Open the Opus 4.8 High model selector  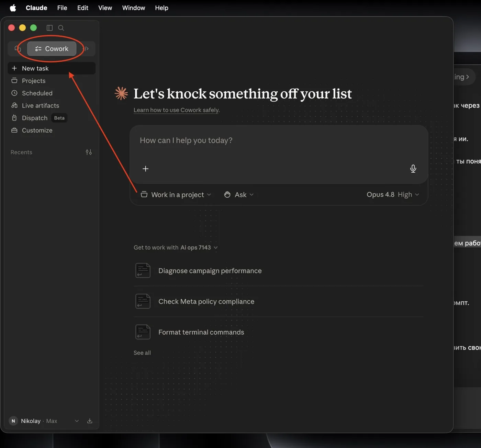(x=393, y=195)
